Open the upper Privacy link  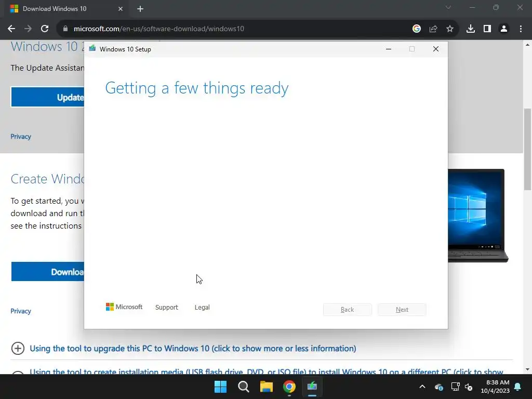21,137
